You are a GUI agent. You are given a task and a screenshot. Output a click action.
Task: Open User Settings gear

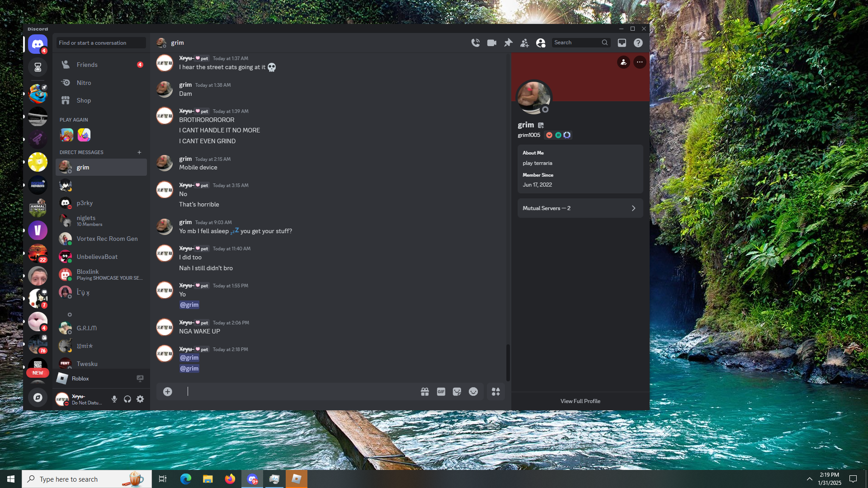click(x=140, y=399)
